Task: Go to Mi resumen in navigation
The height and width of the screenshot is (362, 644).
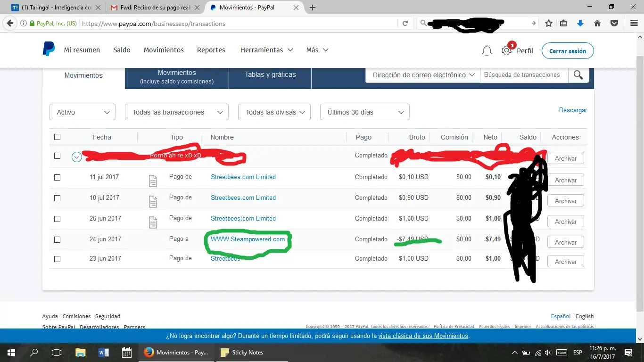Action: 82,50
